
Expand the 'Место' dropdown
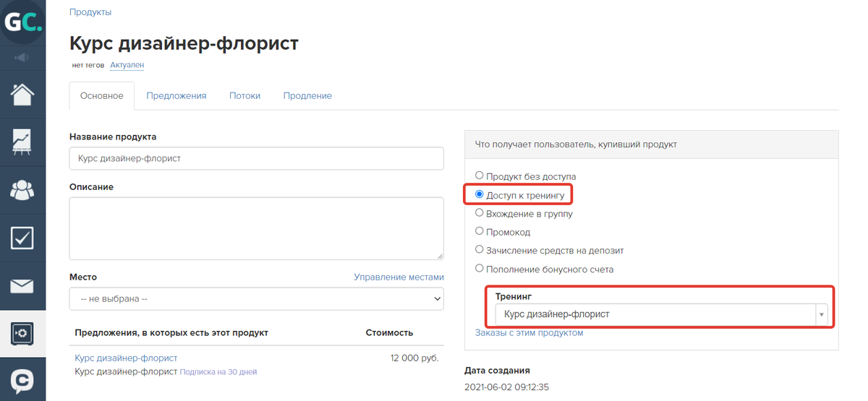pos(256,298)
